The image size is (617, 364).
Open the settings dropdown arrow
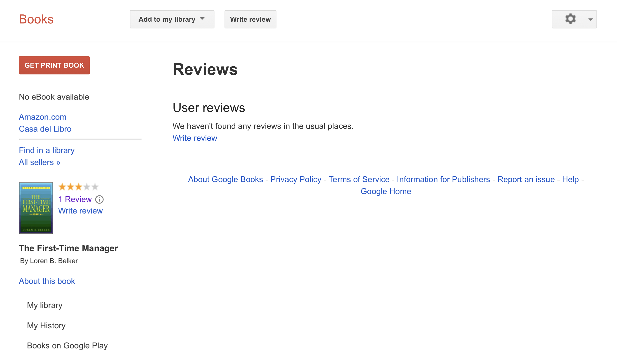coord(591,19)
